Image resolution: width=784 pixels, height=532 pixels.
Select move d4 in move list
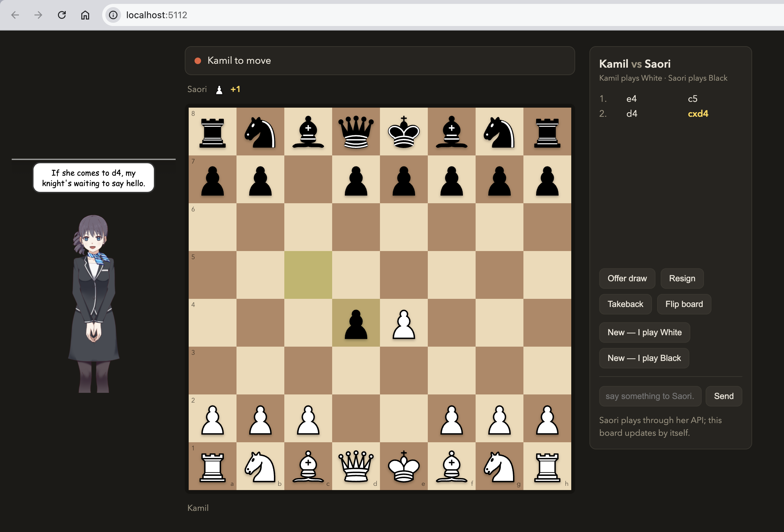[x=632, y=113]
